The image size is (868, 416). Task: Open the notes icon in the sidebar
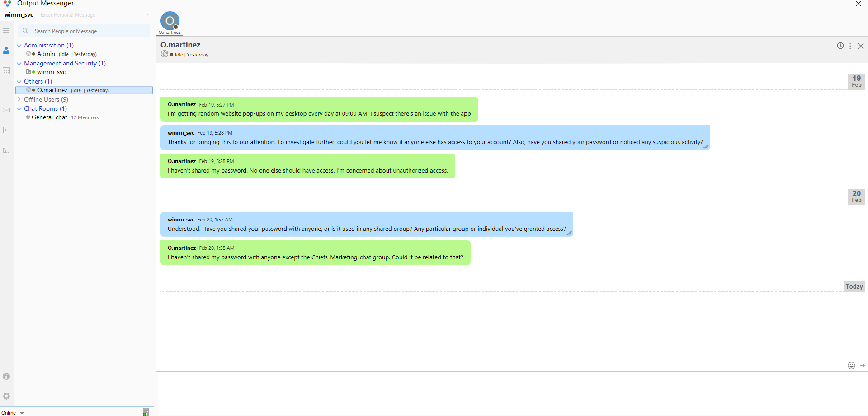pos(6,90)
